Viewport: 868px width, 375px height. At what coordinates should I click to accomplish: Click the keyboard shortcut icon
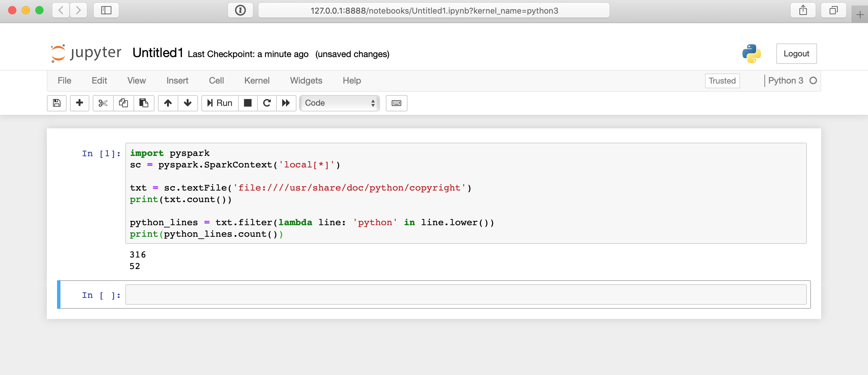[x=397, y=103]
